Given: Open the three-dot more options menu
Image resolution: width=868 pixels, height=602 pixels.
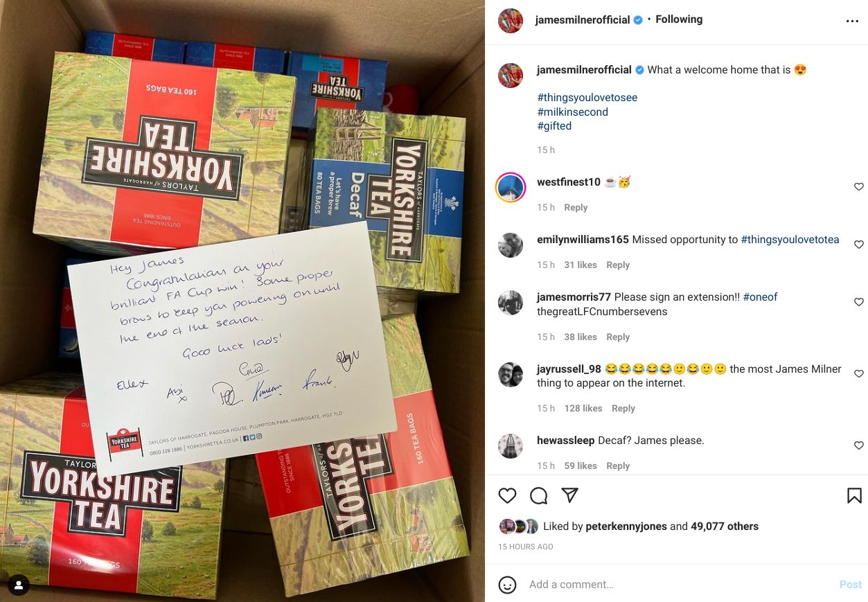Looking at the screenshot, I should [853, 21].
